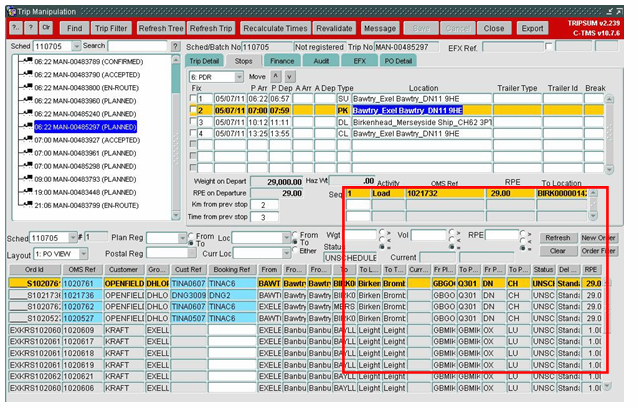Select the Stops tab
This screenshot has width=639, height=409.
[243, 61]
